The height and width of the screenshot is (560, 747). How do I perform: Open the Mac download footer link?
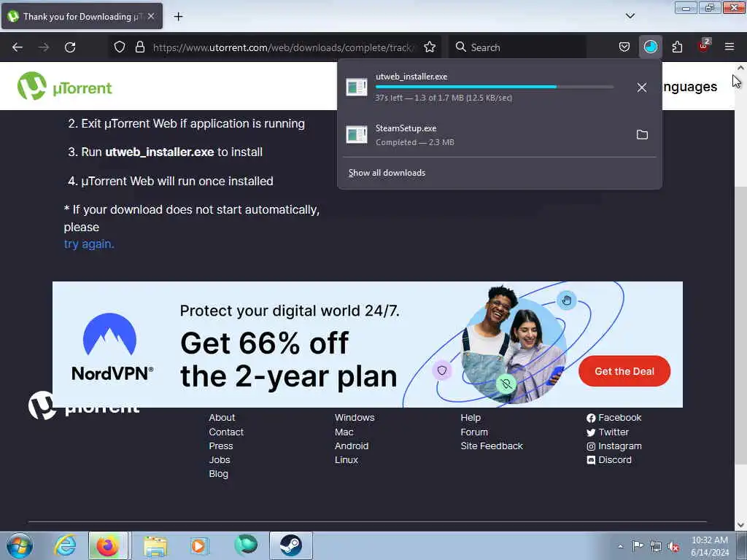point(344,432)
